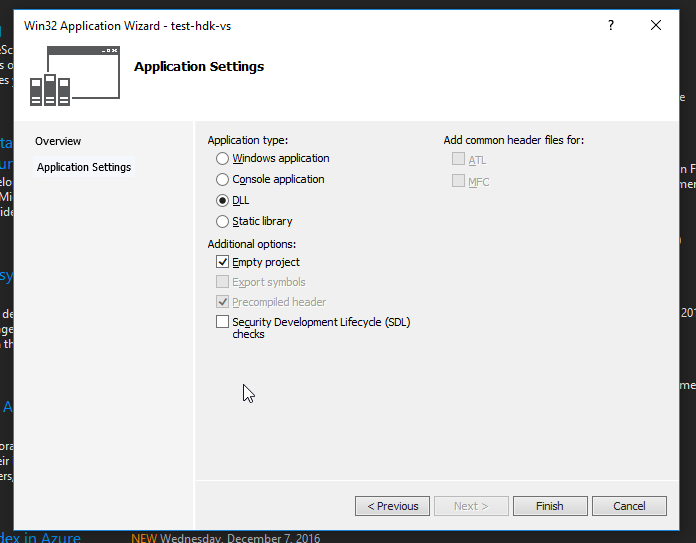
Task: Open help with the question mark icon
Action: 611,25
